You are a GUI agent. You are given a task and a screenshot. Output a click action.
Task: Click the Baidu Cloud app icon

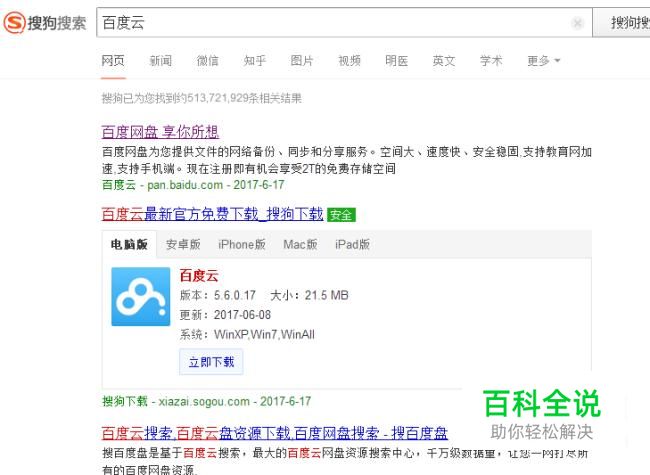pos(141,296)
